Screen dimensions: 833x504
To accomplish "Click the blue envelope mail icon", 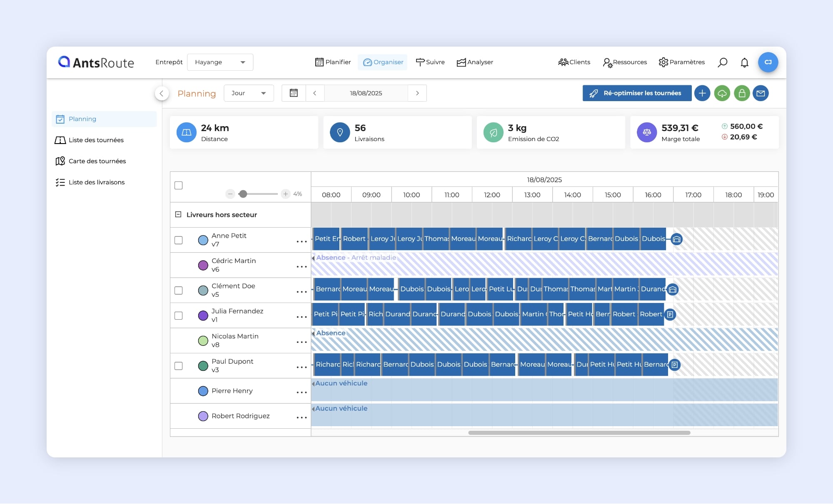I will tap(761, 93).
